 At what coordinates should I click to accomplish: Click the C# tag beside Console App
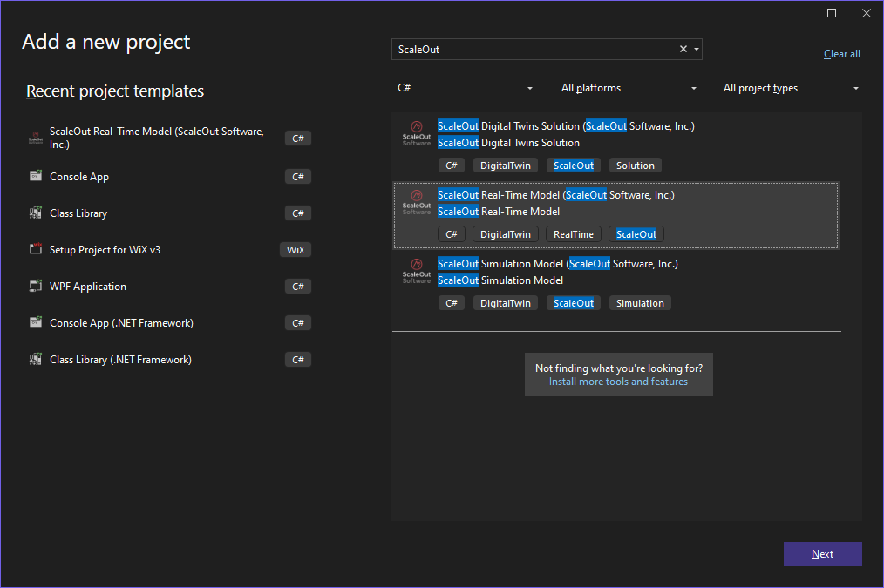pyautogui.click(x=297, y=177)
